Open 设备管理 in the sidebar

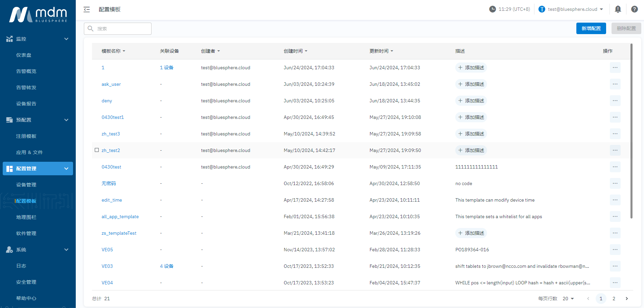click(x=26, y=185)
